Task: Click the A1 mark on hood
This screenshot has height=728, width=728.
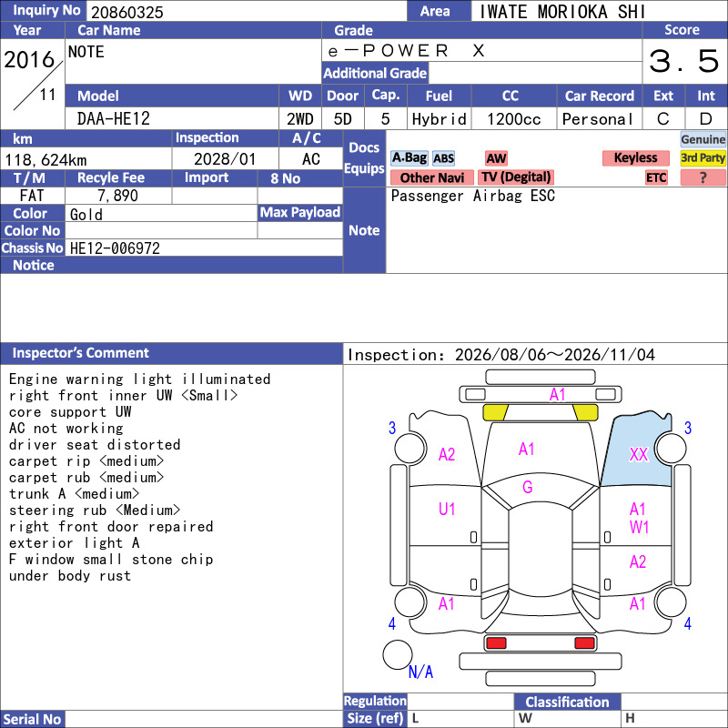Action: [527, 449]
